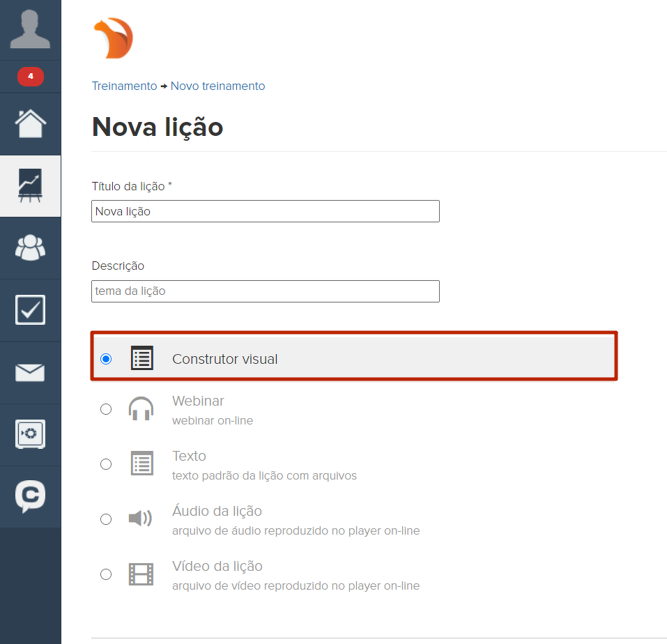Open the training chart board icon
The width and height of the screenshot is (667, 644).
(x=30, y=186)
